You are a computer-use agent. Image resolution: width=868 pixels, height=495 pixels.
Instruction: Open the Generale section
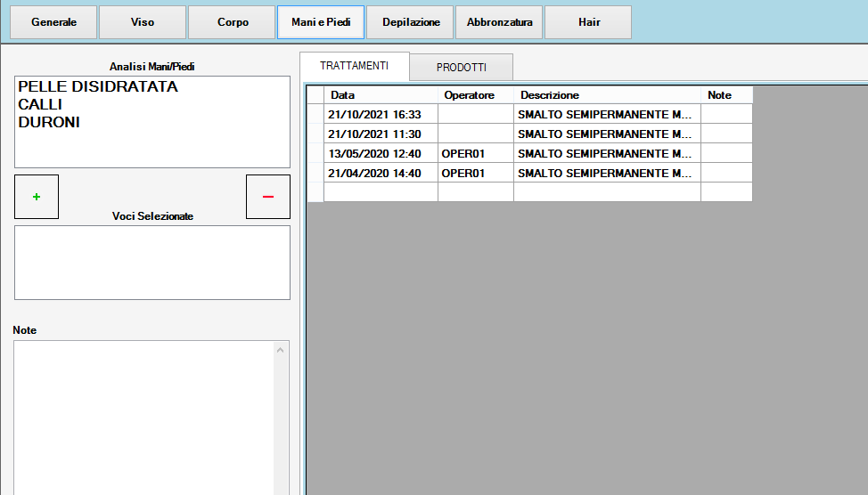(x=53, y=22)
